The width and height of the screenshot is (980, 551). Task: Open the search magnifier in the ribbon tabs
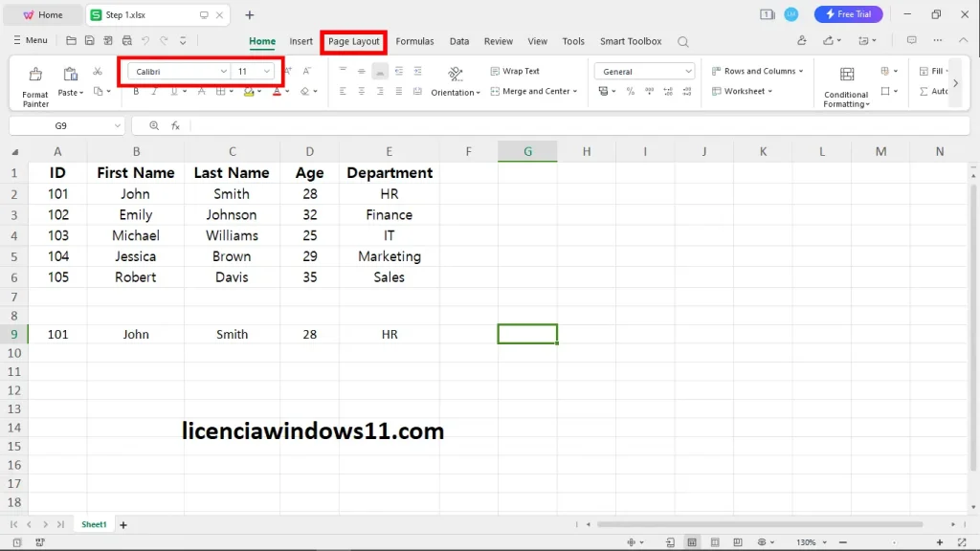pyautogui.click(x=683, y=42)
